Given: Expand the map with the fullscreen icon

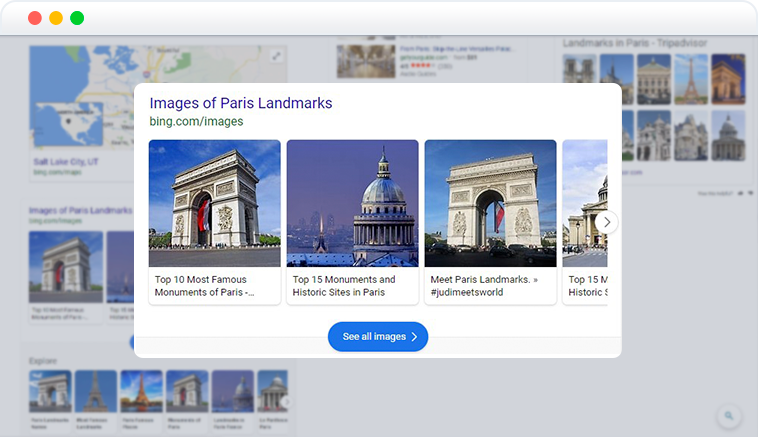Looking at the screenshot, I should point(276,56).
